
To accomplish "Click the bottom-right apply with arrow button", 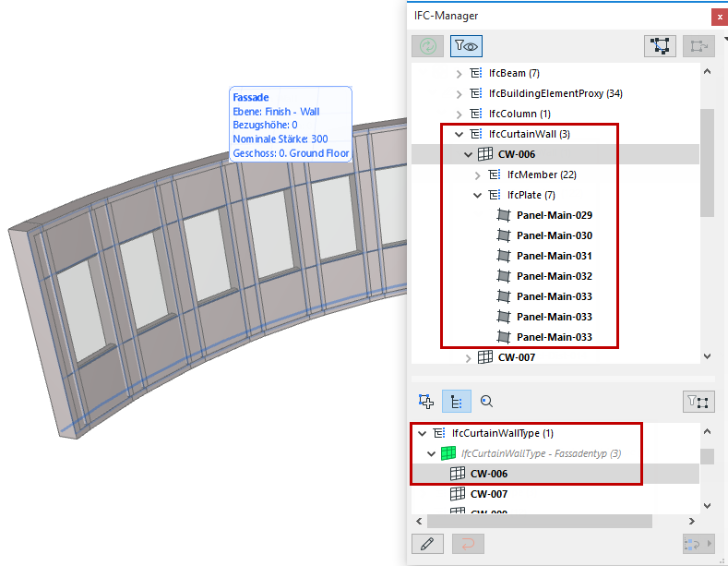I will click(x=698, y=544).
